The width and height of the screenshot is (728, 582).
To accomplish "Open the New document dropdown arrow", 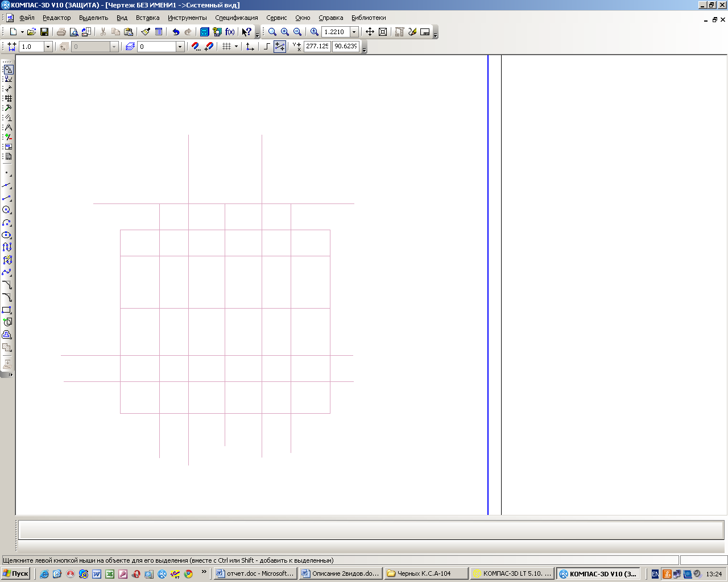I will tap(22, 32).
